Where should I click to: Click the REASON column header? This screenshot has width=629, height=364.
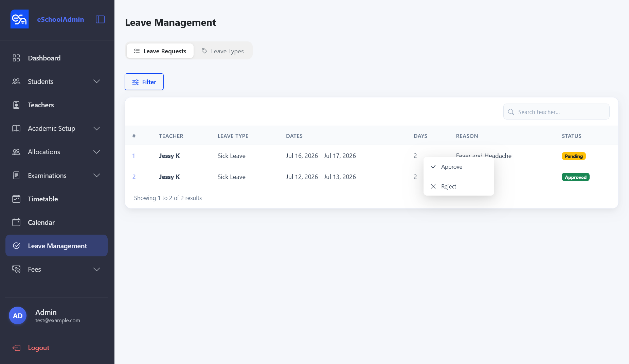(467, 136)
